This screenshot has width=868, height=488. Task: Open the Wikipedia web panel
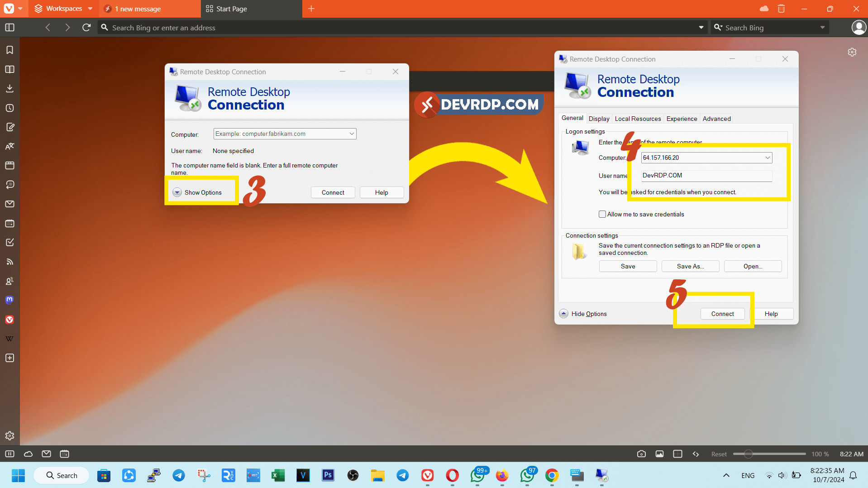point(10,338)
